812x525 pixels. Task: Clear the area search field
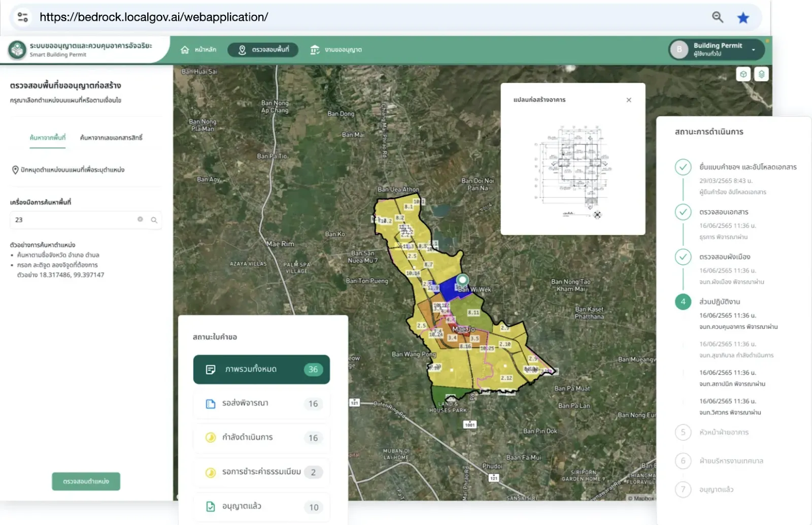pos(140,219)
